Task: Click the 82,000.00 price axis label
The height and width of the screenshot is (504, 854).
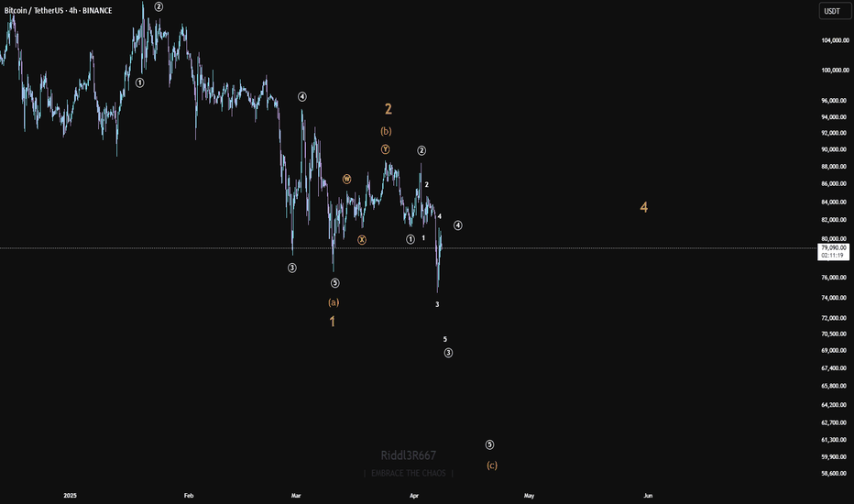Action: click(835, 220)
